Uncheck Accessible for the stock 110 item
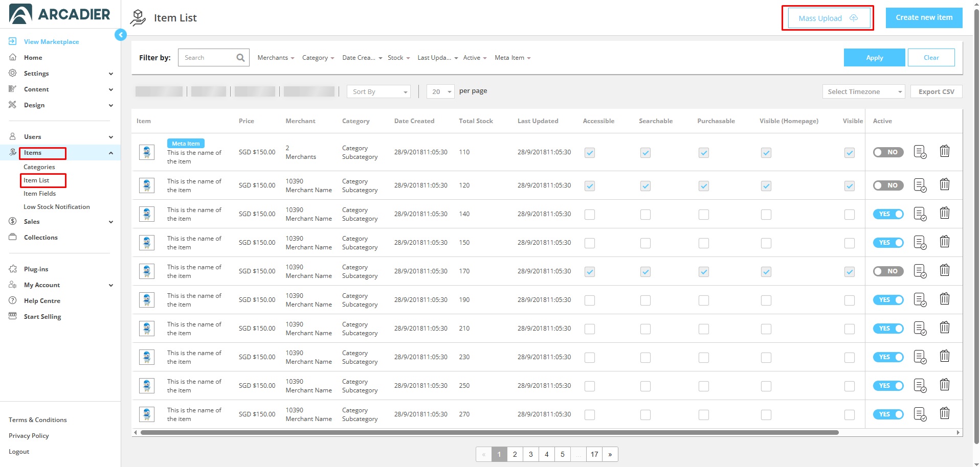The image size is (980, 467). (x=590, y=153)
